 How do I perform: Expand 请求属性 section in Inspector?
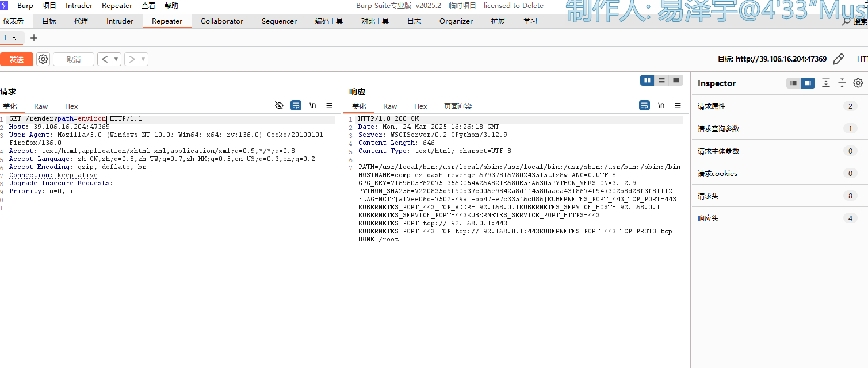point(779,106)
